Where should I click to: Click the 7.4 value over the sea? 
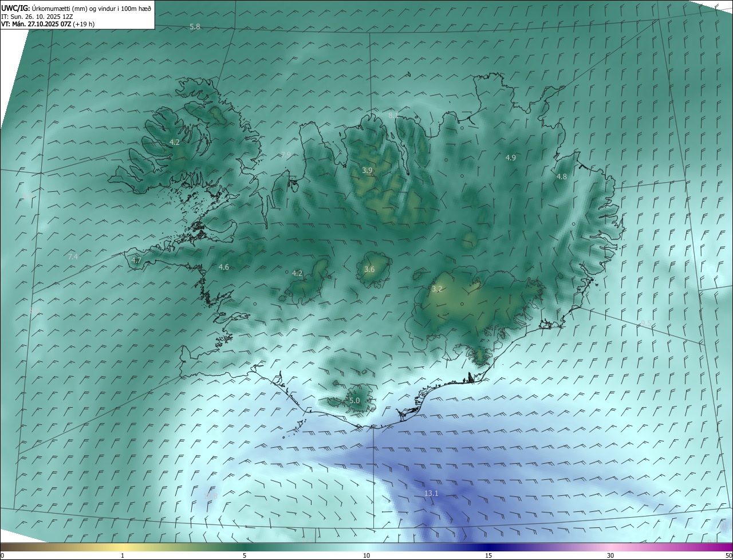pyautogui.click(x=73, y=257)
